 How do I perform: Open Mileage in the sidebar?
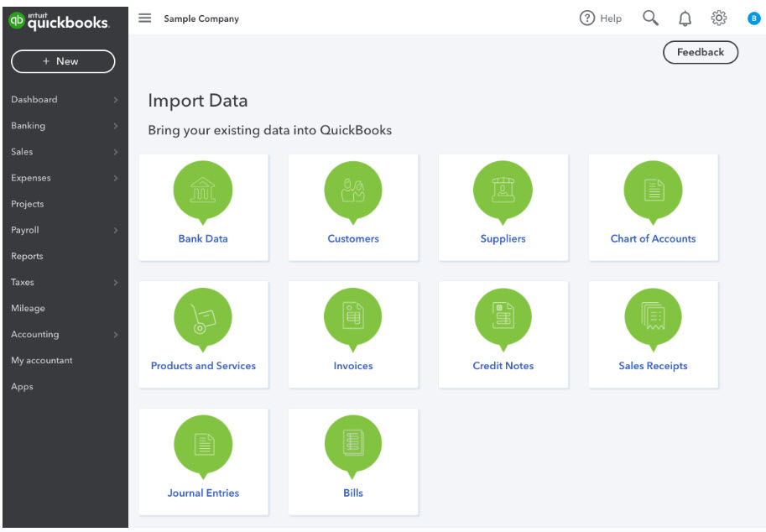coord(28,308)
